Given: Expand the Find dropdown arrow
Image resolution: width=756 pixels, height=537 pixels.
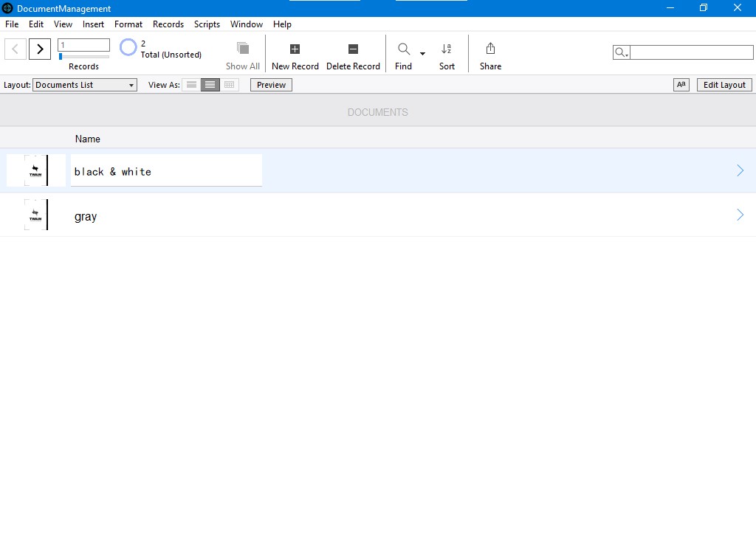Looking at the screenshot, I should click(423, 54).
